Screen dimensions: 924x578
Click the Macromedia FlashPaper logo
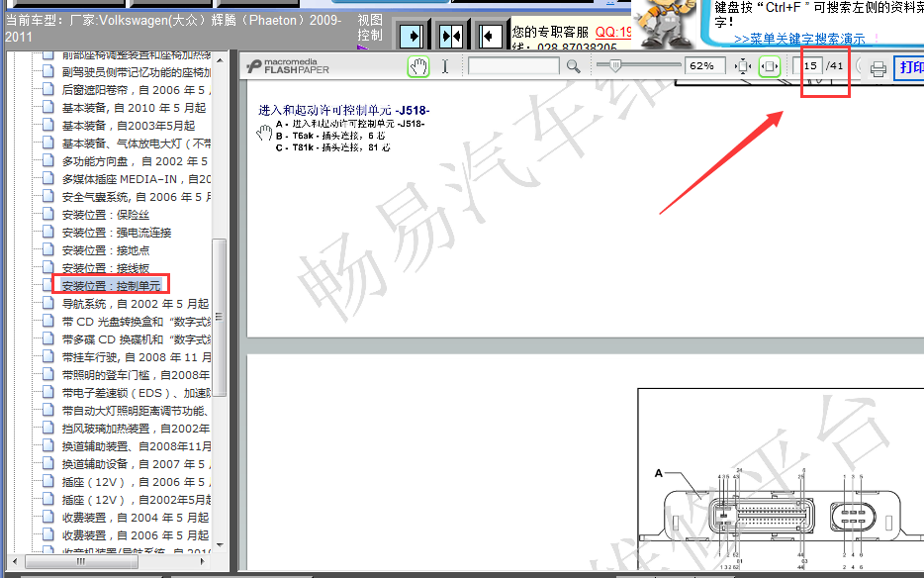[288, 66]
